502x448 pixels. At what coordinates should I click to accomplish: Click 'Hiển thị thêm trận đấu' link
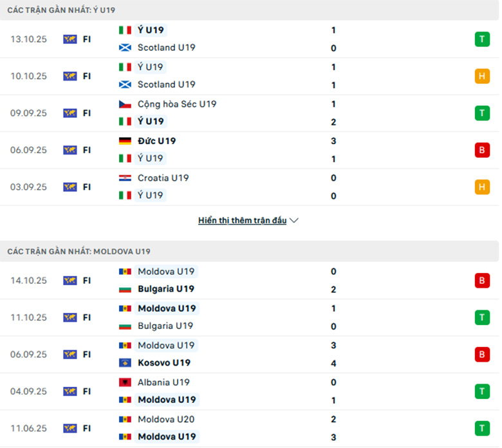point(242,221)
